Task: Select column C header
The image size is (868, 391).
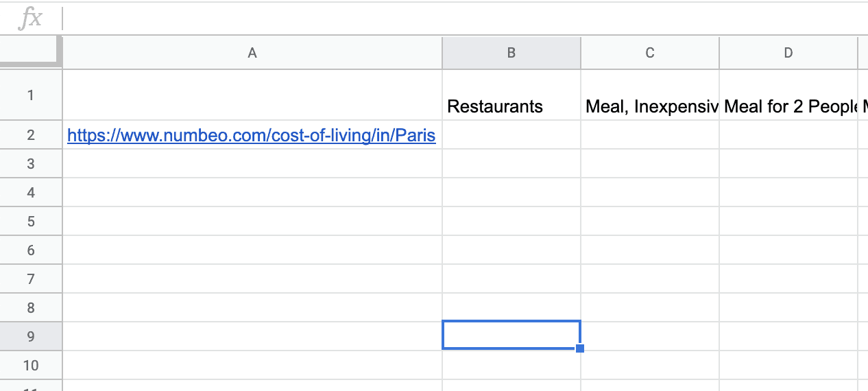Action: pyautogui.click(x=650, y=53)
